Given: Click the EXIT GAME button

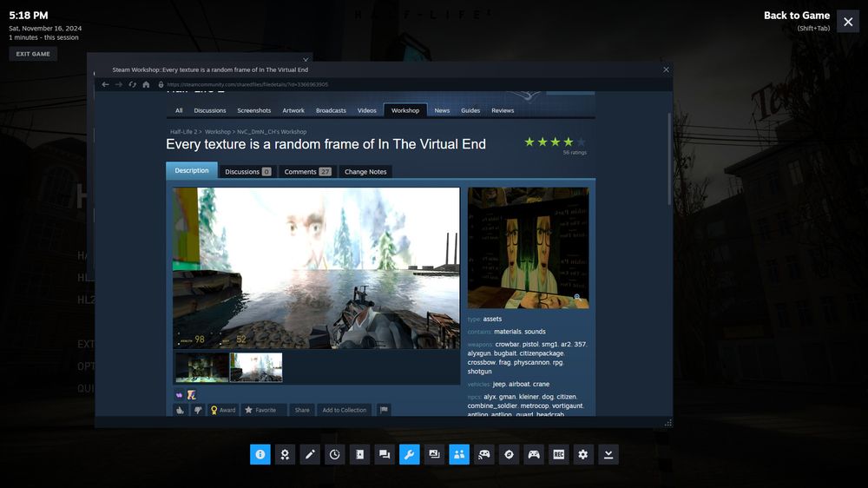Looking at the screenshot, I should point(33,54).
